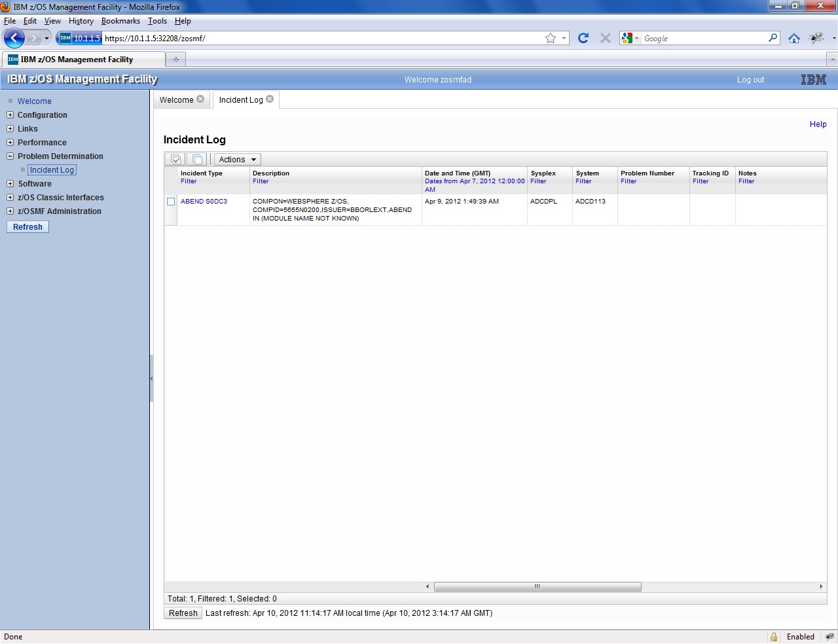Viewport: 838px width, 644px height.
Task: Click the Help link in Incident Log
Action: click(818, 124)
